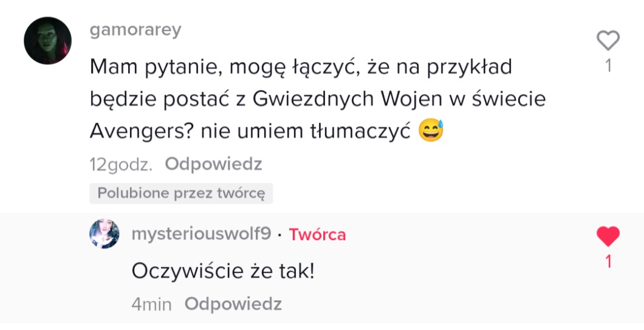Click the "Oczywiście że tak!" reply text
This screenshot has height=330, width=644.
pyautogui.click(x=223, y=271)
